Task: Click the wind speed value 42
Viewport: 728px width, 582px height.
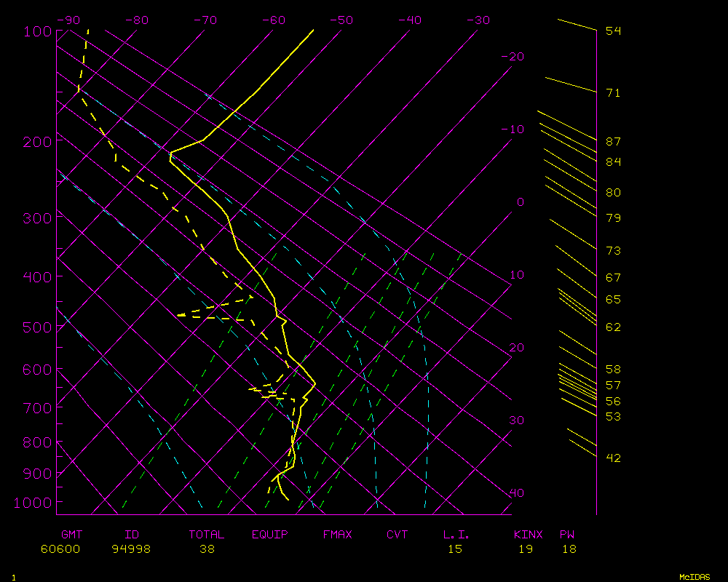Action: coord(613,458)
